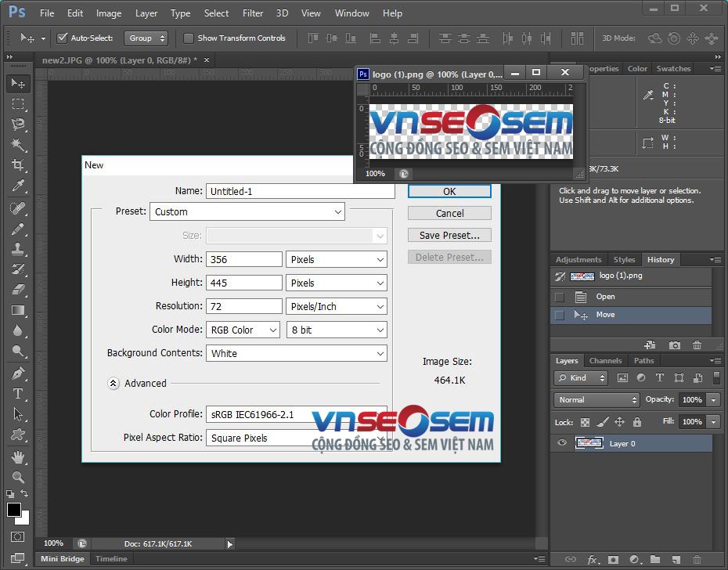Open the Color Mode dropdown

click(x=243, y=330)
